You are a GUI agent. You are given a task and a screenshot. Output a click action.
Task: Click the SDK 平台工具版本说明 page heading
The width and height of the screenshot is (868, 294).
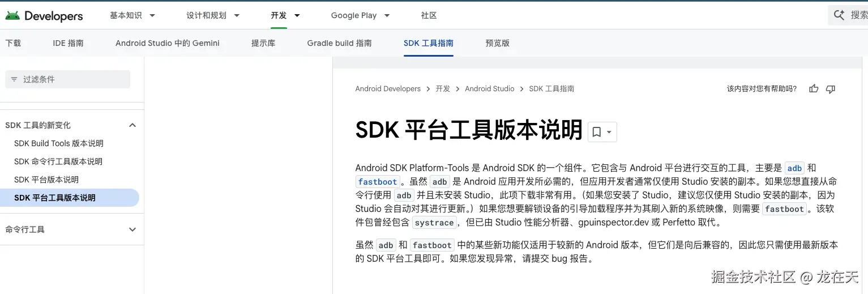(x=469, y=130)
